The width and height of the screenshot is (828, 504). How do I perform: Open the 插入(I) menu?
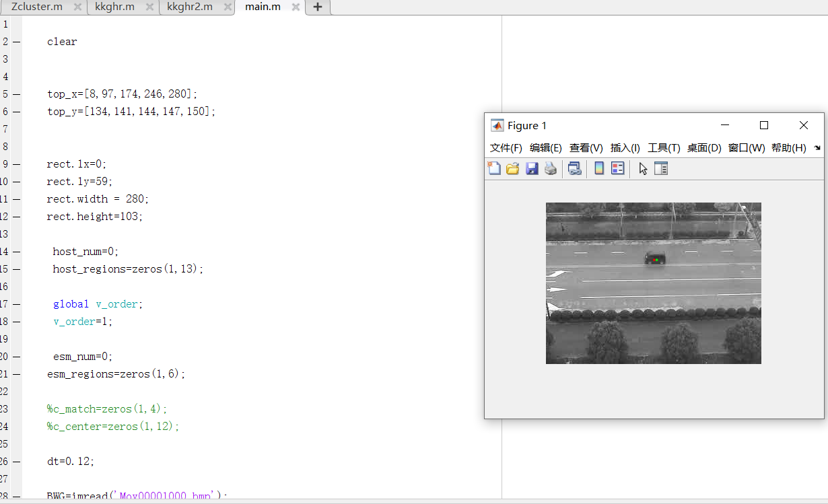[x=625, y=148]
